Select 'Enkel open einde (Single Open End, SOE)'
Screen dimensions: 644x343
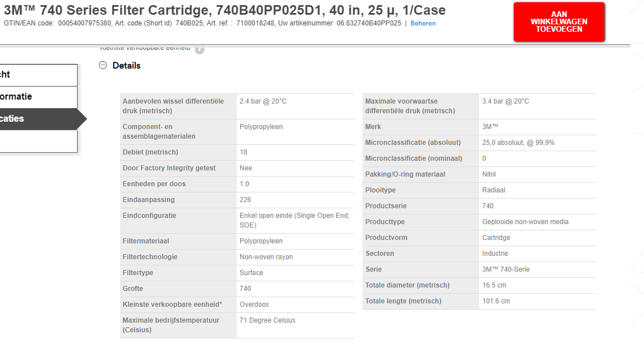(295, 220)
